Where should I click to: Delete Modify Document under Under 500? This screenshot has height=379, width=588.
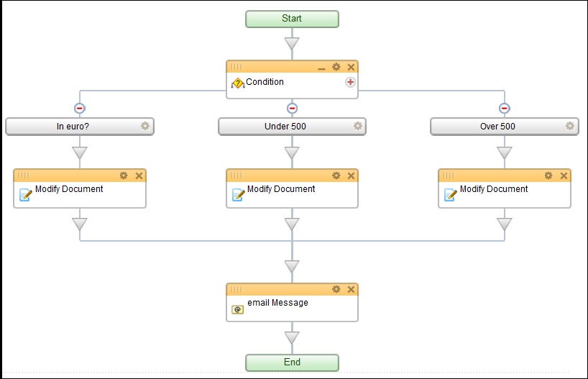coord(351,175)
